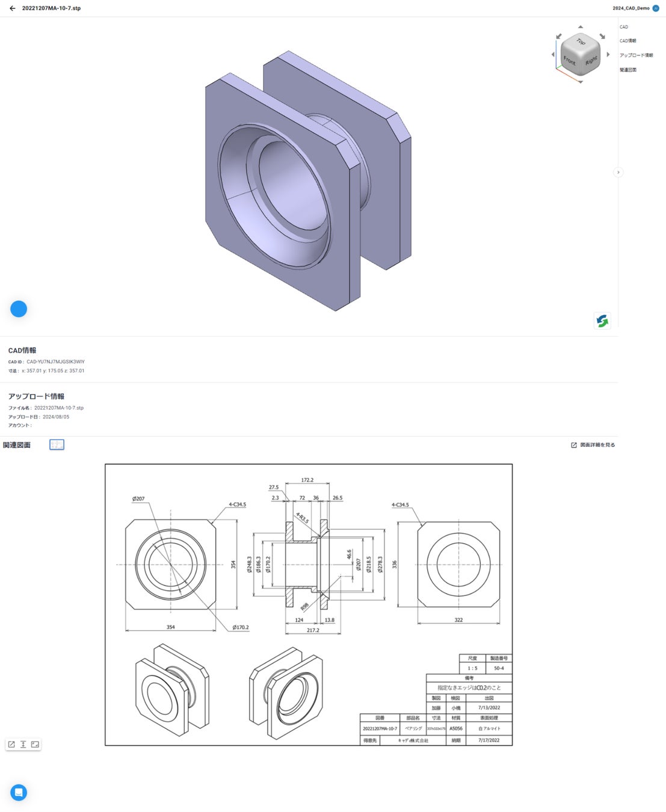Viewport: 666px width, 812px height.
Task: Click the 2D technical drawing preview
Action: point(309,604)
